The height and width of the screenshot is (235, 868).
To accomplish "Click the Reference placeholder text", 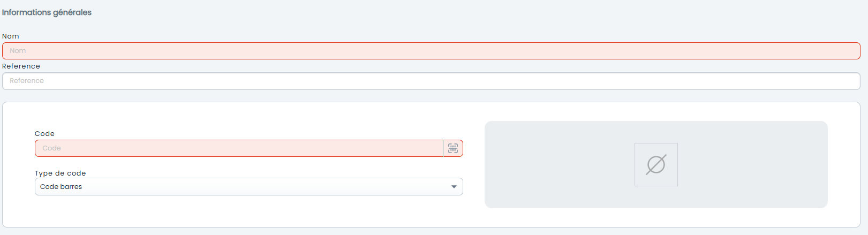I will pyautogui.click(x=27, y=81).
